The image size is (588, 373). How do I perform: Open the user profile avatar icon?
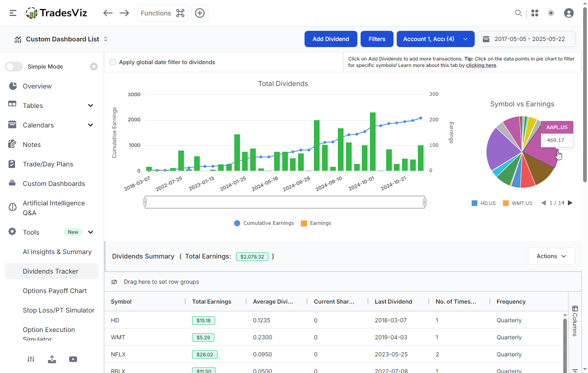pyautogui.click(x=569, y=13)
